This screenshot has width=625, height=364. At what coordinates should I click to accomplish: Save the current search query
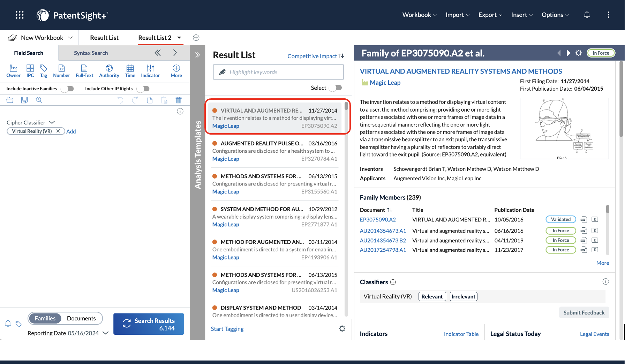pos(24,100)
